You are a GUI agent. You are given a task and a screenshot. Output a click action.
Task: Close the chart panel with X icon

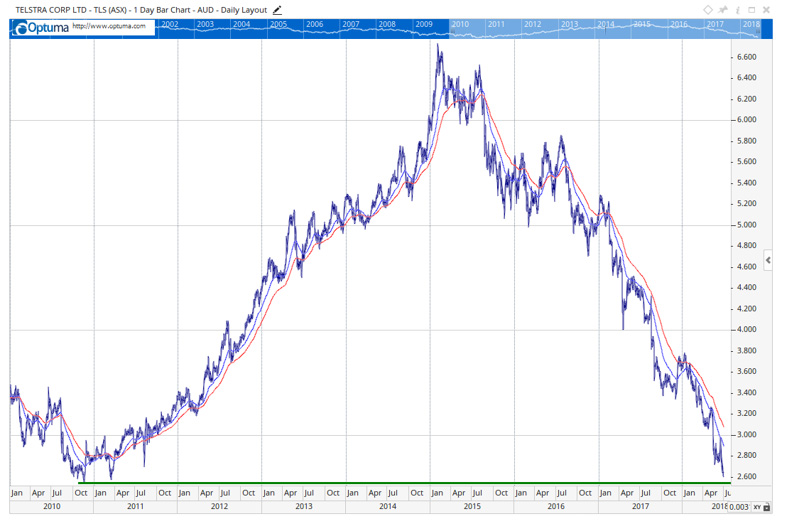[766, 10]
